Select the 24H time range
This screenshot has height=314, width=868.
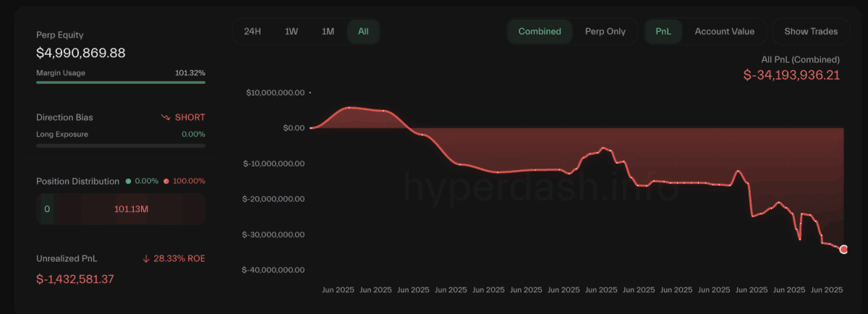252,31
